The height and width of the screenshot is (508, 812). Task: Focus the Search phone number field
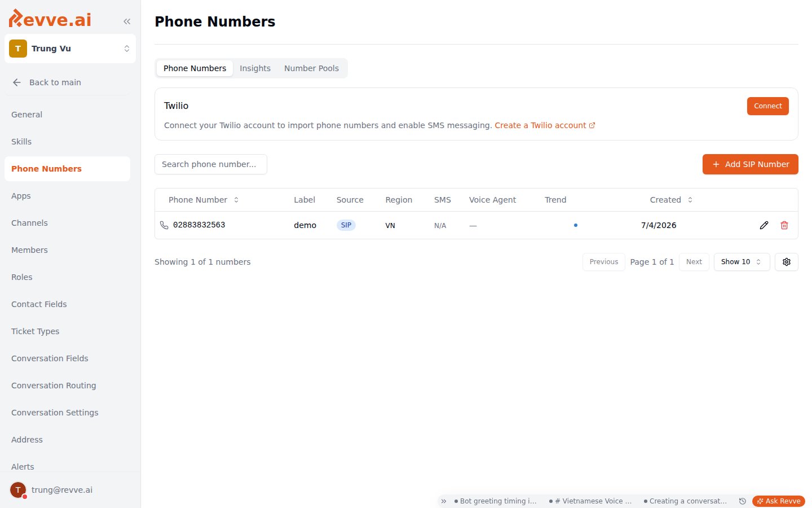click(x=211, y=164)
